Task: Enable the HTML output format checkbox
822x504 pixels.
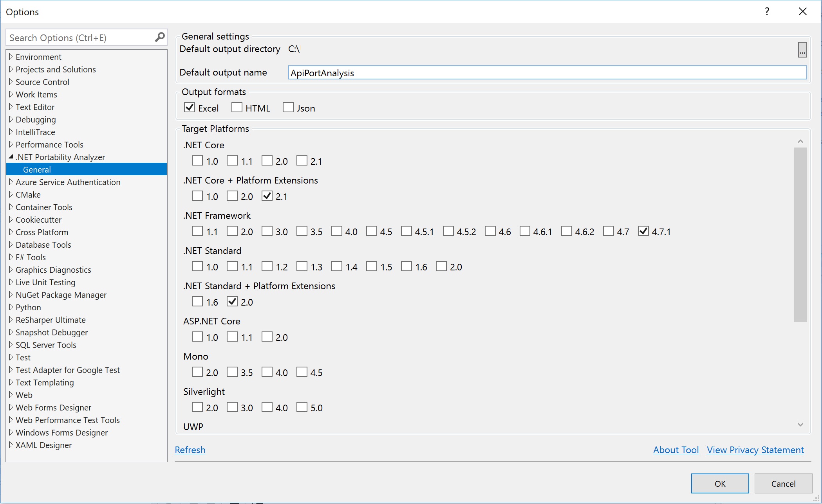Action: [237, 108]
